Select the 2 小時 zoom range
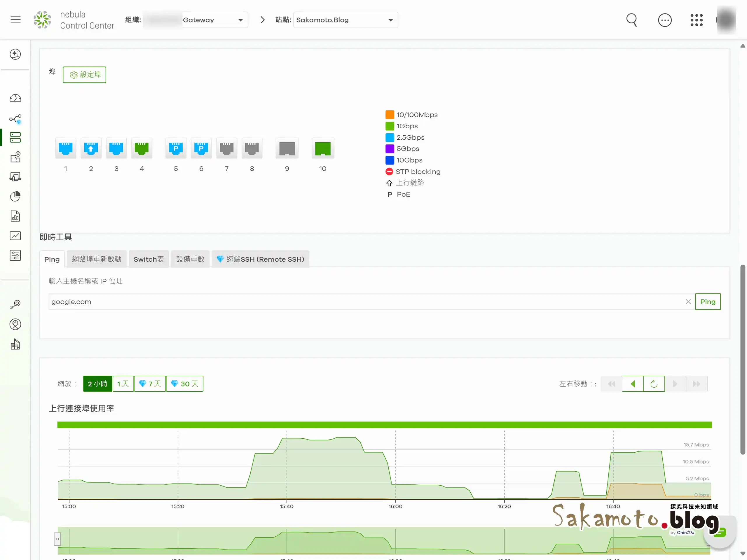The height and width of the screenshot is (560, 747). click(97, 384)
